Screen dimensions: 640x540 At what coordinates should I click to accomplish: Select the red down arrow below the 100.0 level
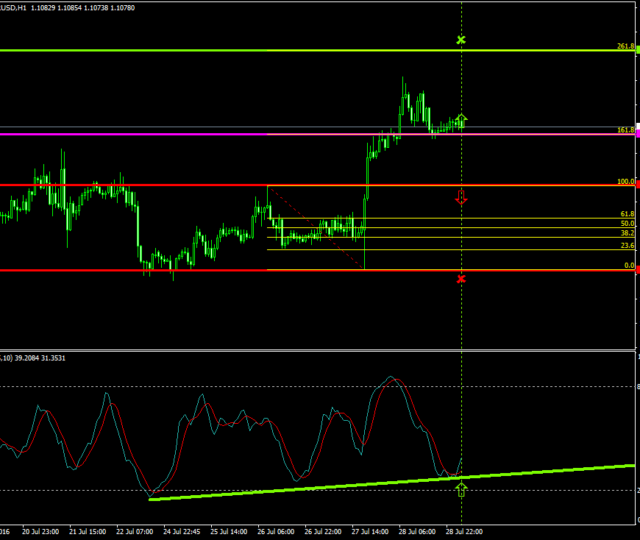tap(461, 197)
